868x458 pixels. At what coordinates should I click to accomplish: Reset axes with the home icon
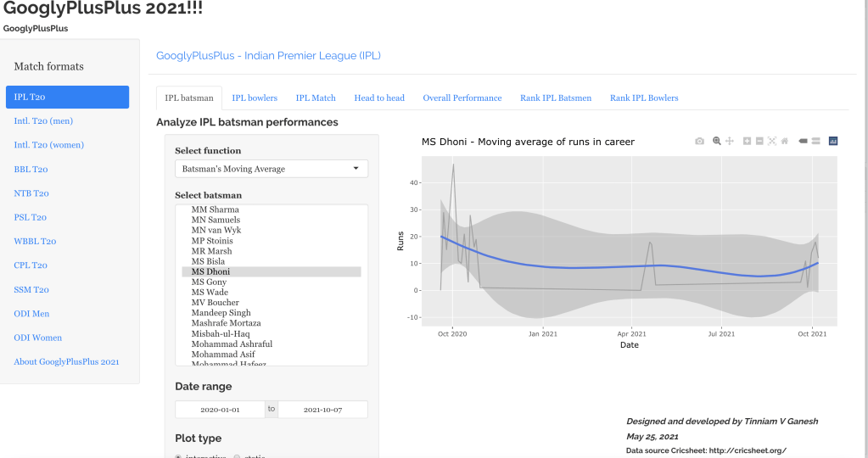[x=785, y=141]
